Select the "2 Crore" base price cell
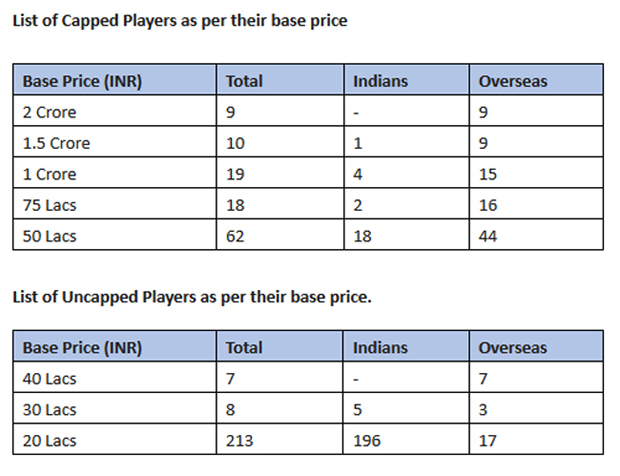Screen dimensions: 620x476 (x=49, y=112)
